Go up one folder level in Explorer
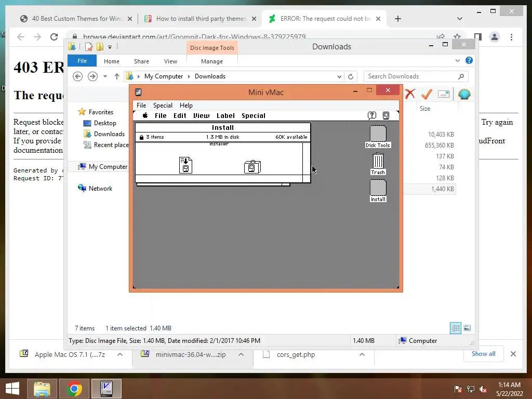The image size is (532, 399). tap(117, 76)
